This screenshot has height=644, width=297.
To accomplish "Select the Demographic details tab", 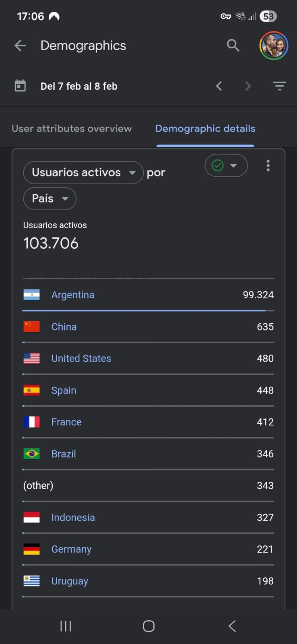I will click(205, 128).
